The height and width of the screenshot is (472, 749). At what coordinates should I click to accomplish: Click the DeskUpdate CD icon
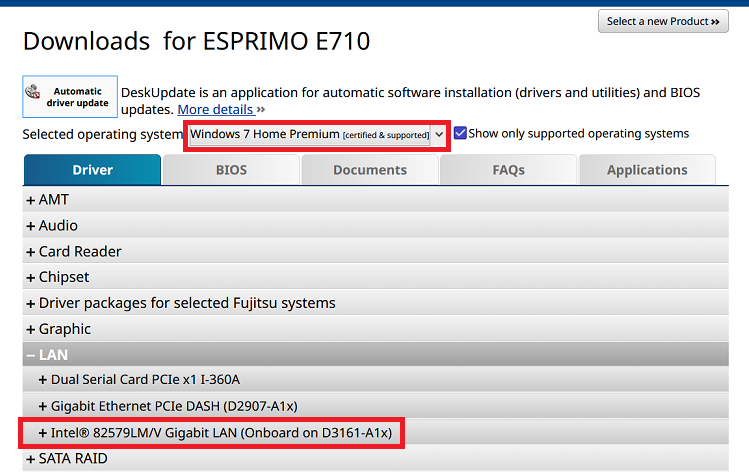pos(32,91)
